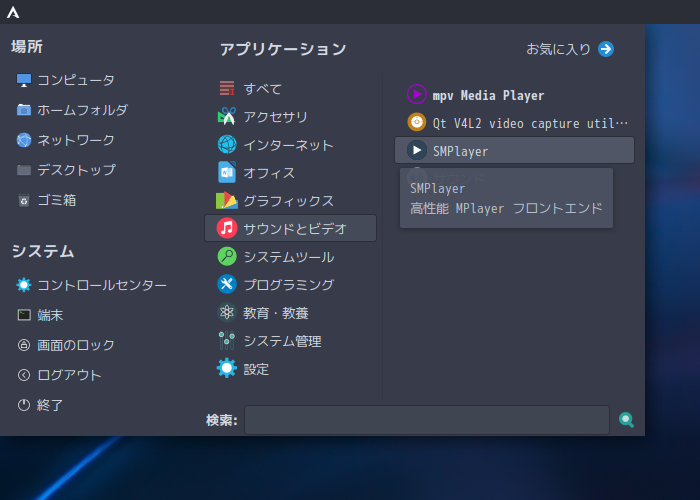Select すべて category label

pos(262,89)
